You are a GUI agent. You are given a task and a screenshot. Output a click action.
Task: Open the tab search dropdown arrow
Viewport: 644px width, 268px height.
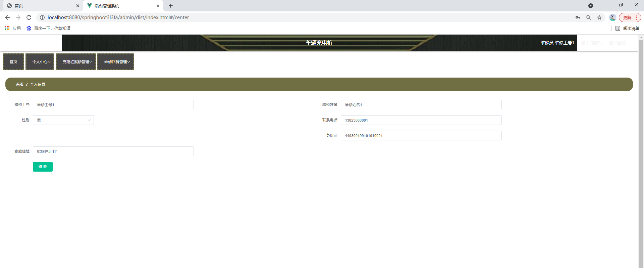point(591,6)
